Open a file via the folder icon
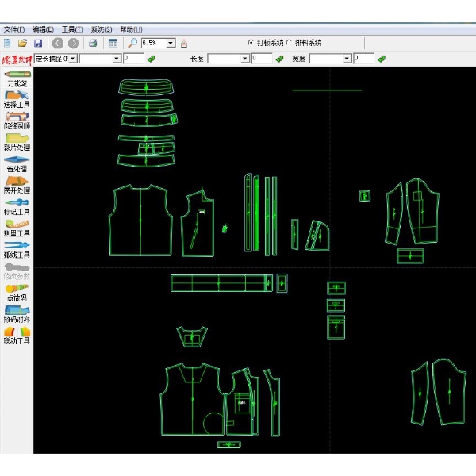The image size is (476, 476). point(22,43)
